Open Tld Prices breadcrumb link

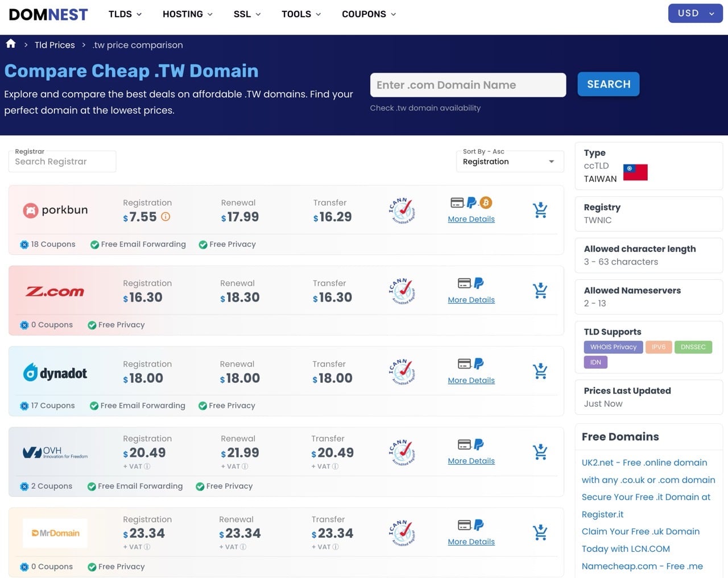pos(55,45)
